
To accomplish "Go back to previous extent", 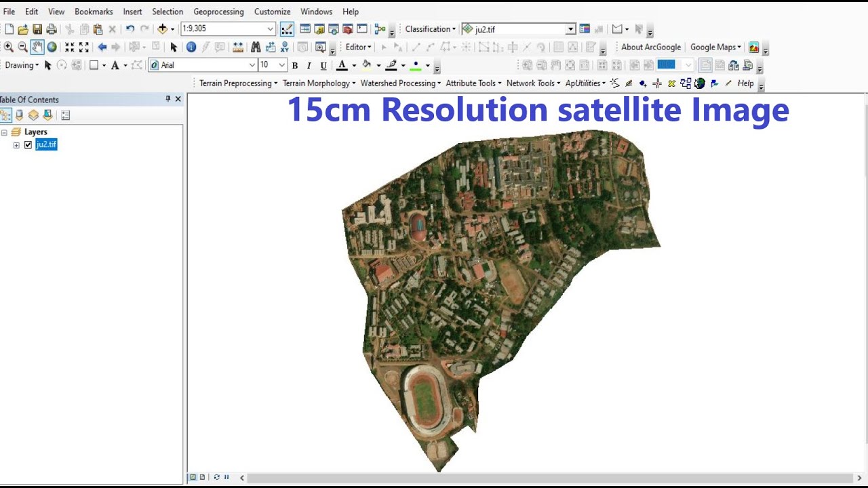I will 102,47.
